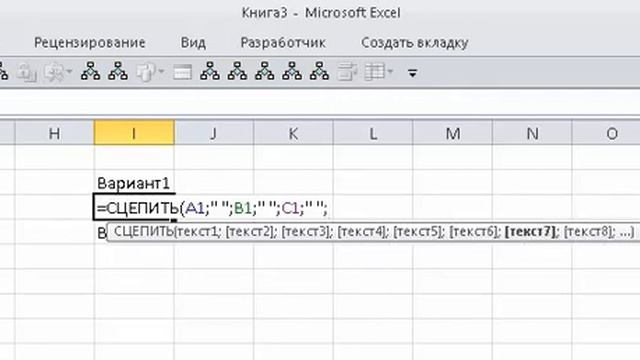The width and height of the screenshot is (640, 360).
Task: Click macro icon just before greyed list icon
Action: [x=320, y=71]
